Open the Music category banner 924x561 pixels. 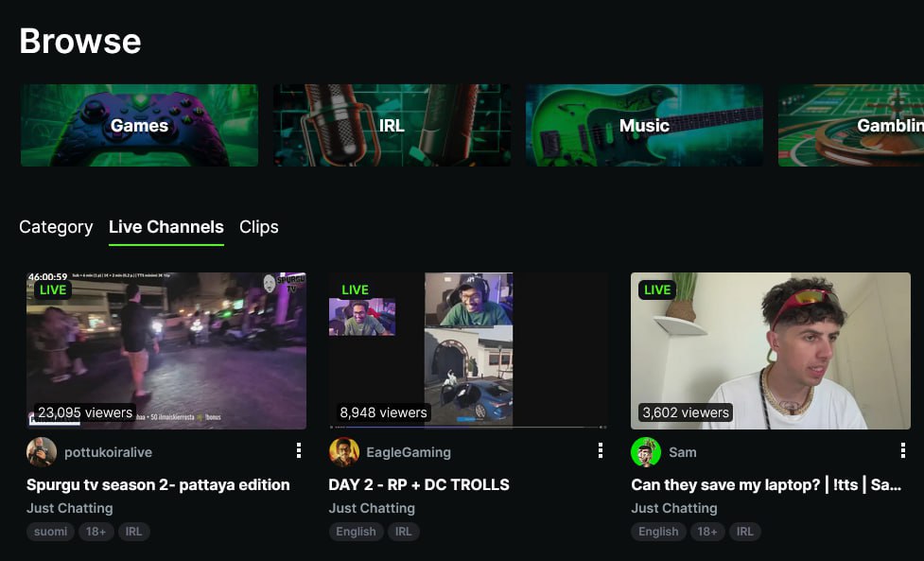tap(644, 125)
